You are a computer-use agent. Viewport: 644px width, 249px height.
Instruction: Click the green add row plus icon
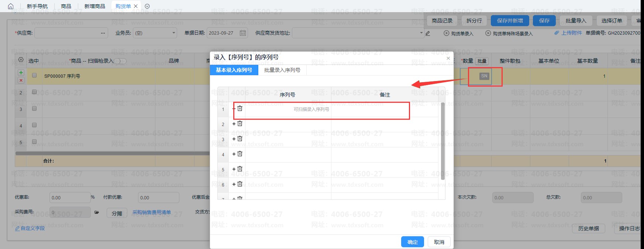click(x=21, y=73)
